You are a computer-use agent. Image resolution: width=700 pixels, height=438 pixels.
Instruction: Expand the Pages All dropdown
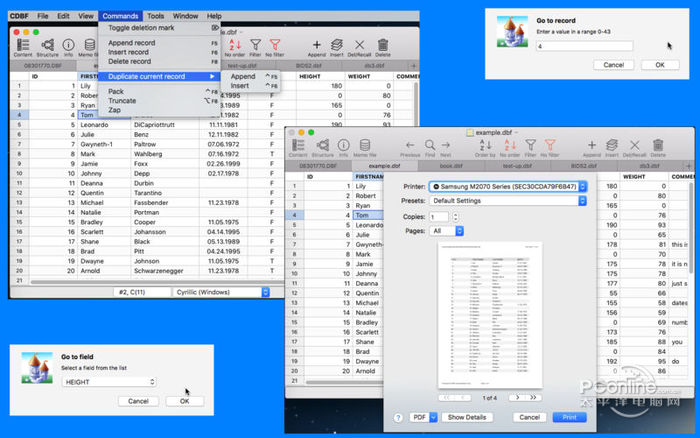pyautogui.click(x=446, y=231)
